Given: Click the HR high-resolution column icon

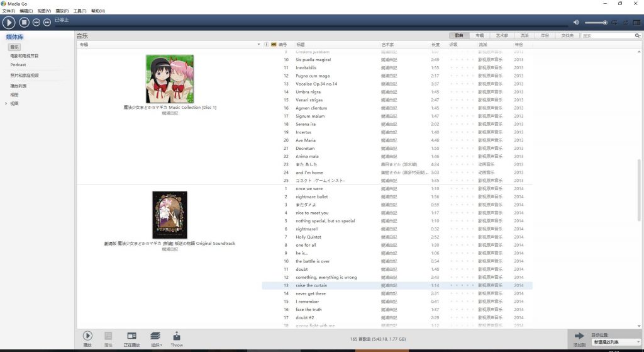Looking at the screenshot, I should pyautogui.click(x=274, y=45).
